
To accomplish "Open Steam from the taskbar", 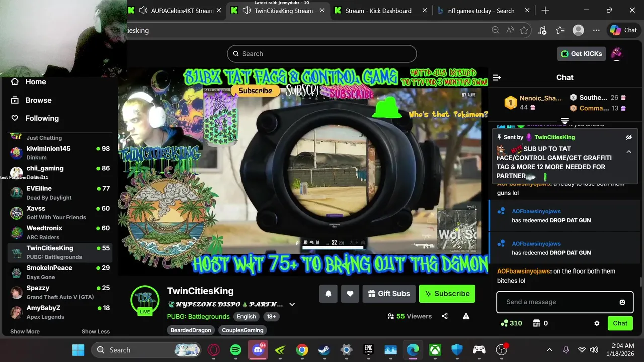I will (324, 350).
